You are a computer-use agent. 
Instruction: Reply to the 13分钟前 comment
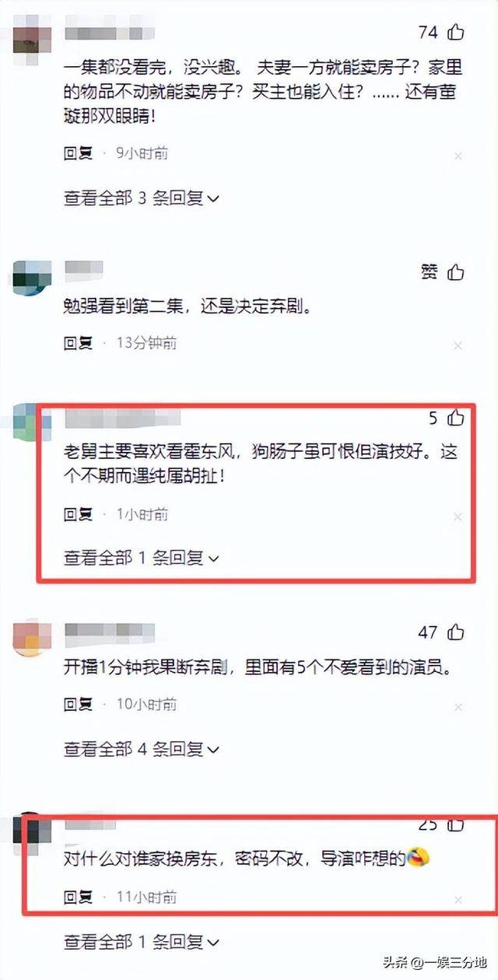[x=78, y=343]
